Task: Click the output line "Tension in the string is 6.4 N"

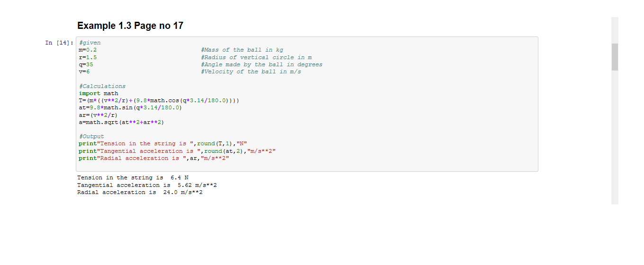Action: 133,178
